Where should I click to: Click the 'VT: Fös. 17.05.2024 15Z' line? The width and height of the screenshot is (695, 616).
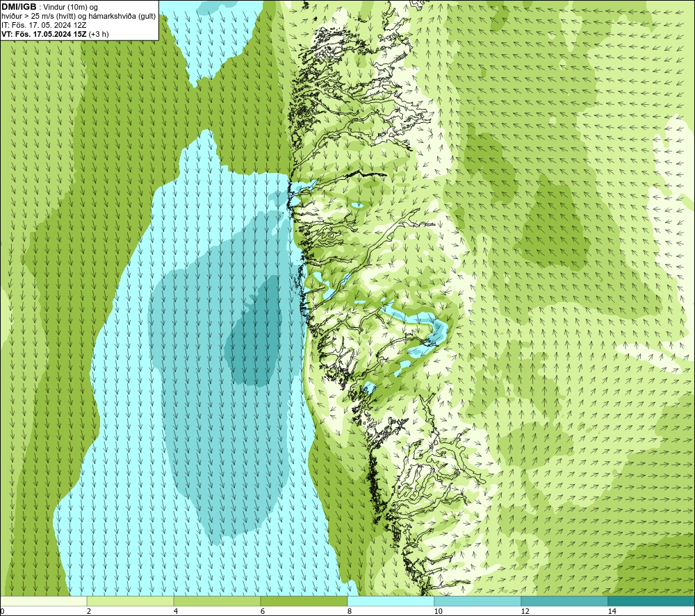click(x=44, y=34)
